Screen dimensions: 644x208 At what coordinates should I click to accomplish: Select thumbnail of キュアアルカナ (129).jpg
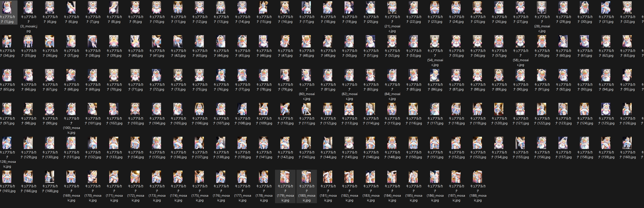coord(28,143)
